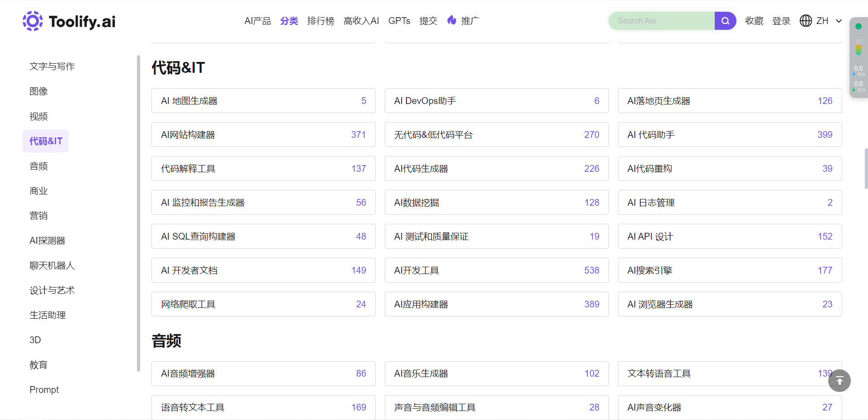868x420 pixels.
Task: Open the AI开发工具 category card
Action: [x=496, y=270]
